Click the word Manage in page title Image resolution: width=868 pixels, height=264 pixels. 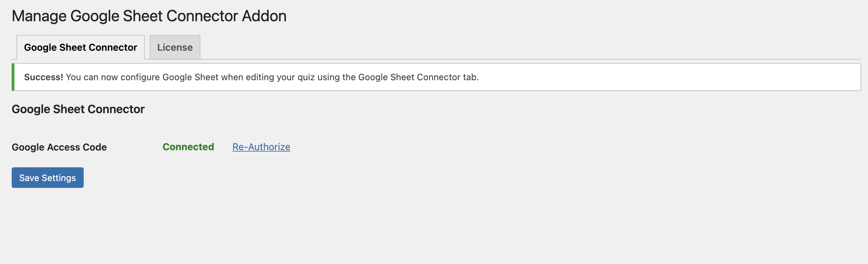[x=39, y=16]
